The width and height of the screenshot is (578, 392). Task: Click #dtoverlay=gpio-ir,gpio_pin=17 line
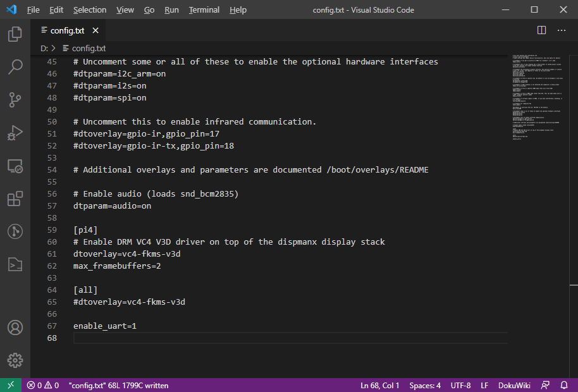[x=146, y=134]
